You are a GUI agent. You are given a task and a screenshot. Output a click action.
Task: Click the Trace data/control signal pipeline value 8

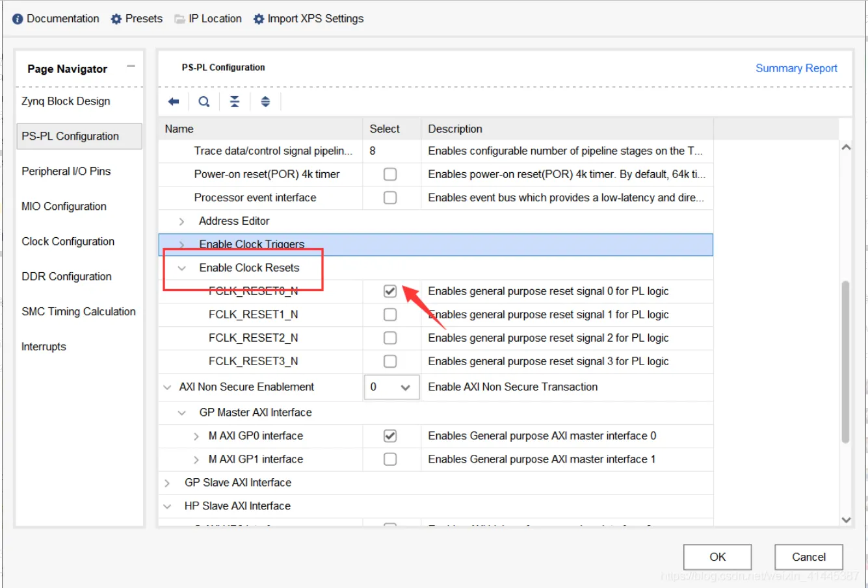[x=373, y=151]
